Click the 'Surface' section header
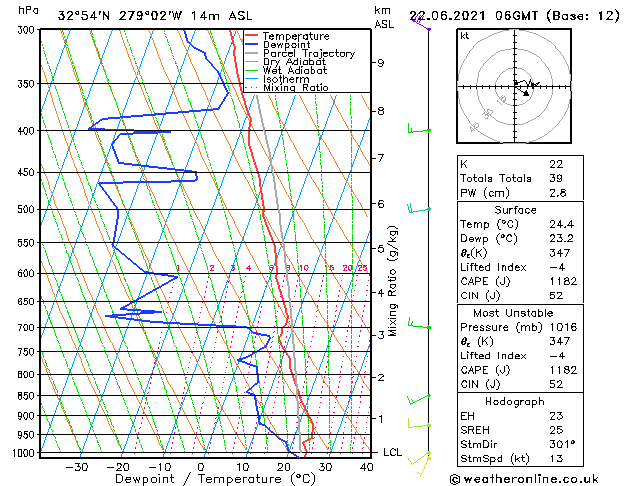The width and height of the screenshot is (629, 486). (515, 210)
